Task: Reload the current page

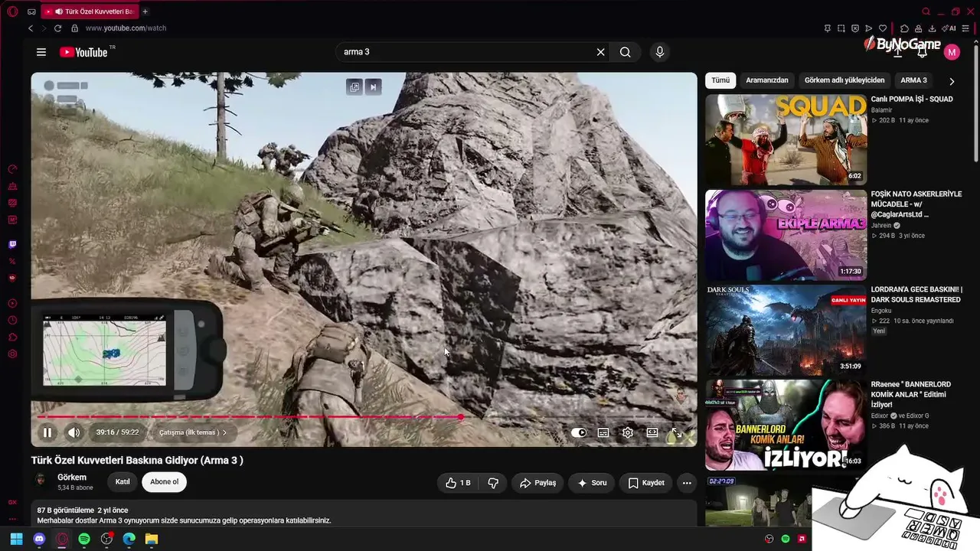Action: point(57,28)
